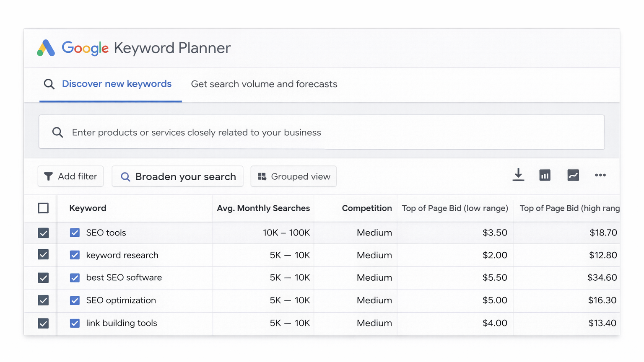Uncheck the best SEO software keyword
The image size is (644, 362).
click(x=75, y=278)
